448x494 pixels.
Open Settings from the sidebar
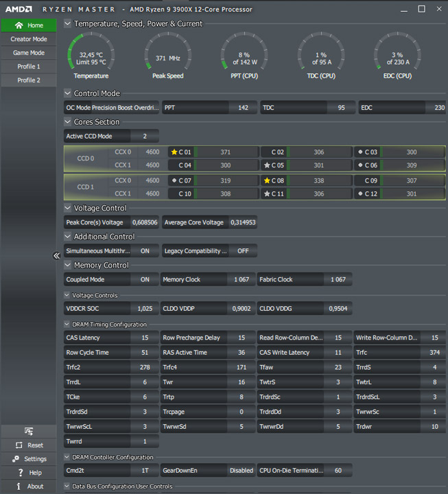(x=29, y=459)
